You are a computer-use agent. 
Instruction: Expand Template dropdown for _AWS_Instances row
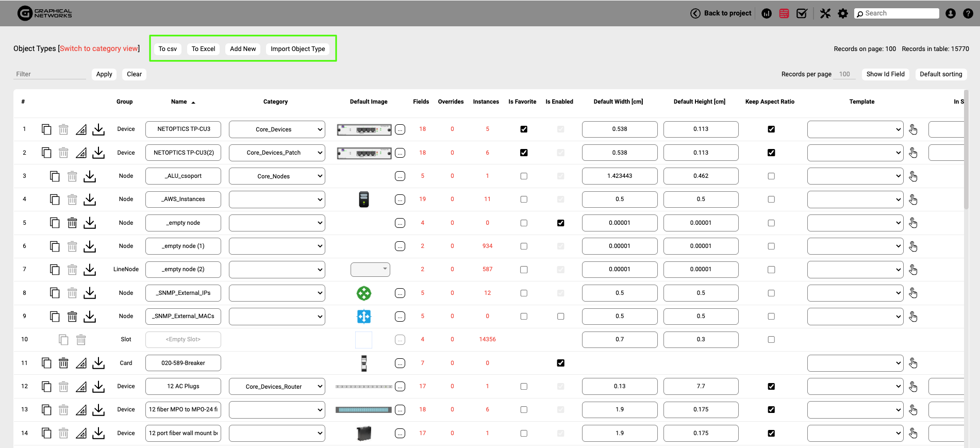click(855, 200)
